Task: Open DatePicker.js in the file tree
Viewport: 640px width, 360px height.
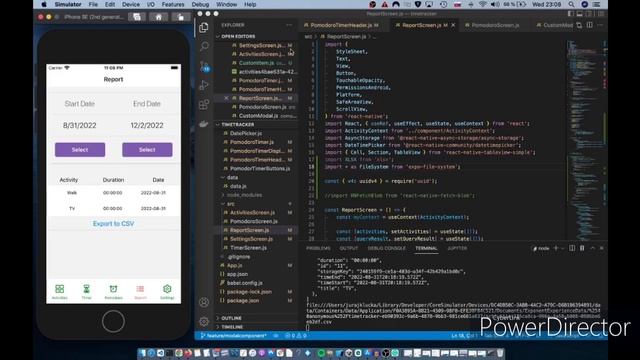Action: (x=246, y=133)
